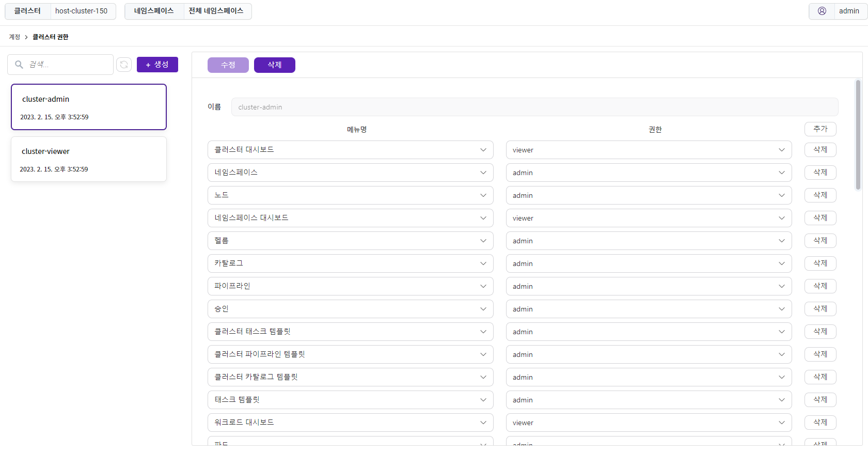
Task: Open the 클러스터 대시보드 menu dropdown
Action: point(351,150)
